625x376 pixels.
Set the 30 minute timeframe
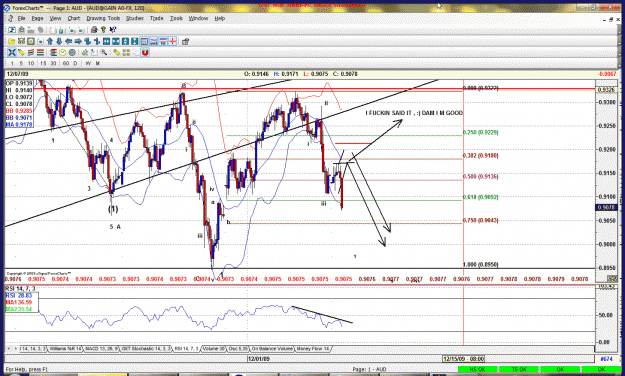pyautogui.click(x=53, y=63)
